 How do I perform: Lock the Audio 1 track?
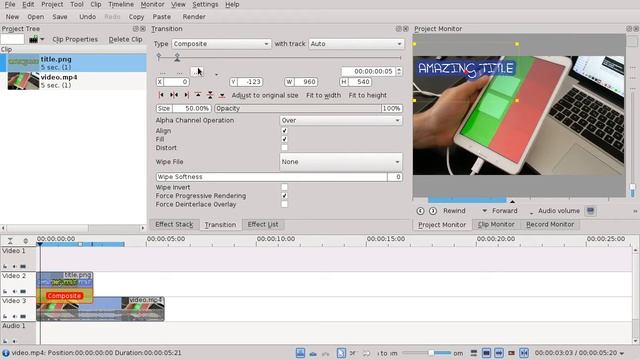click(x=5, y=341)
